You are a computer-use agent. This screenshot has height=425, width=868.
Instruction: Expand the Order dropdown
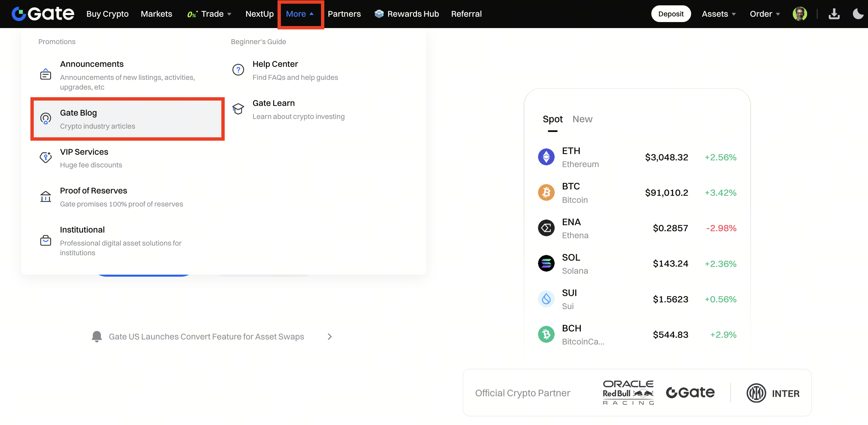pyautogui.click(x=764, y=14)
